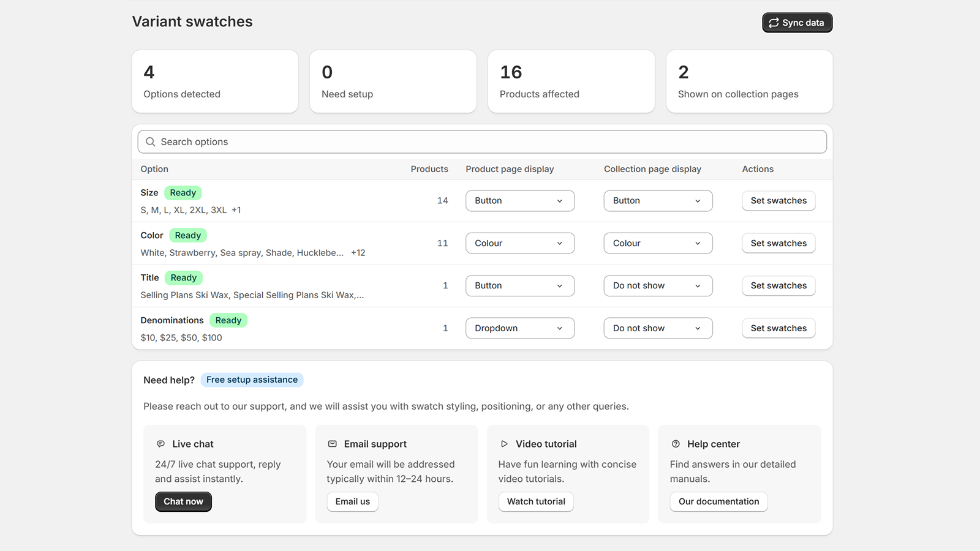Click the Help center question mark icon
The width and height of the screenshot is (980, 551).
676,444
